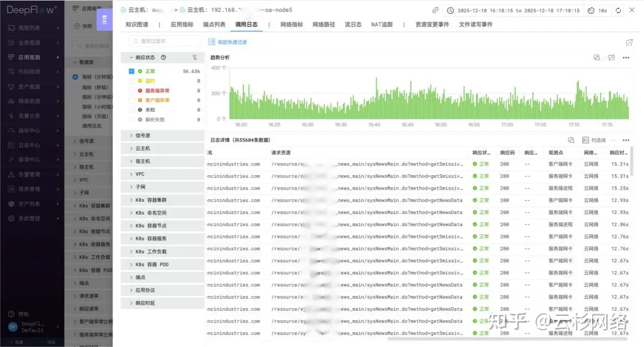
Task: Click the refresh icon in the header
Action: [619, 10]
